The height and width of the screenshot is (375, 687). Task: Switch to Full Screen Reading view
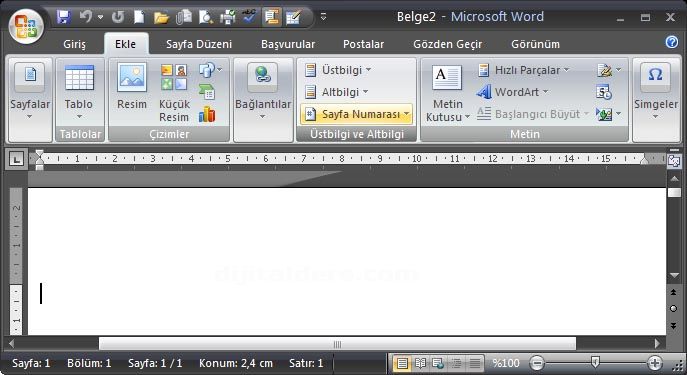(420, 363)
